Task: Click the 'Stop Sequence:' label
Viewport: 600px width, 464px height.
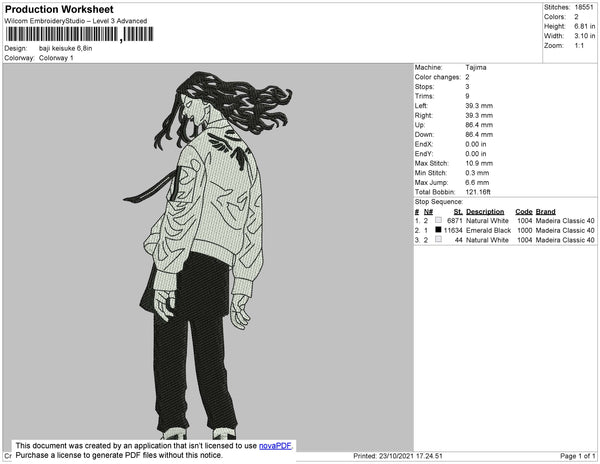Action: [x=439, y=202]
